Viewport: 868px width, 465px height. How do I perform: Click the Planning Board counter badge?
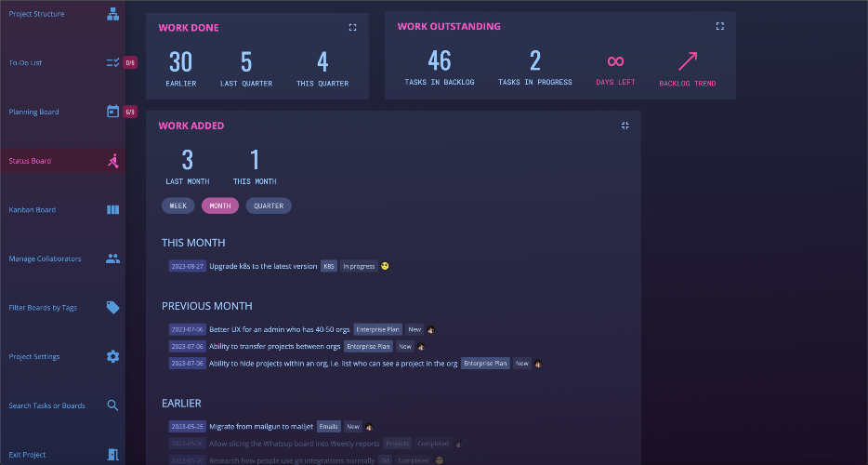[x=130, y=112]
